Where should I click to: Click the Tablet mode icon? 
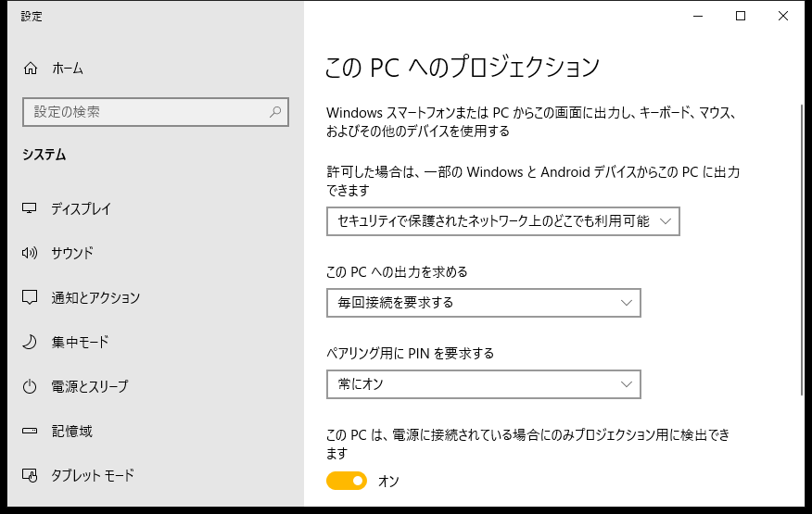tap(30, 475)
